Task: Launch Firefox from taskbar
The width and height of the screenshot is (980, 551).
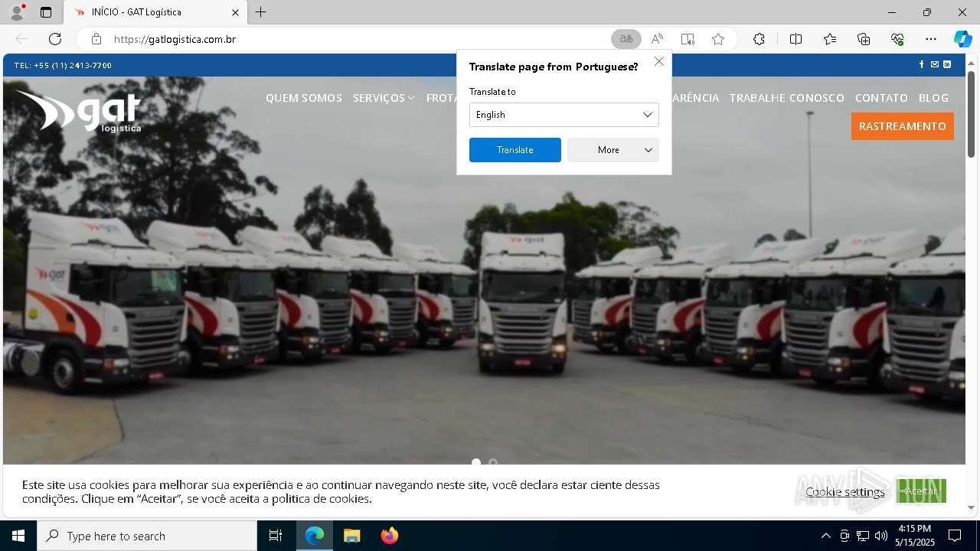Action: coord(390,536)
